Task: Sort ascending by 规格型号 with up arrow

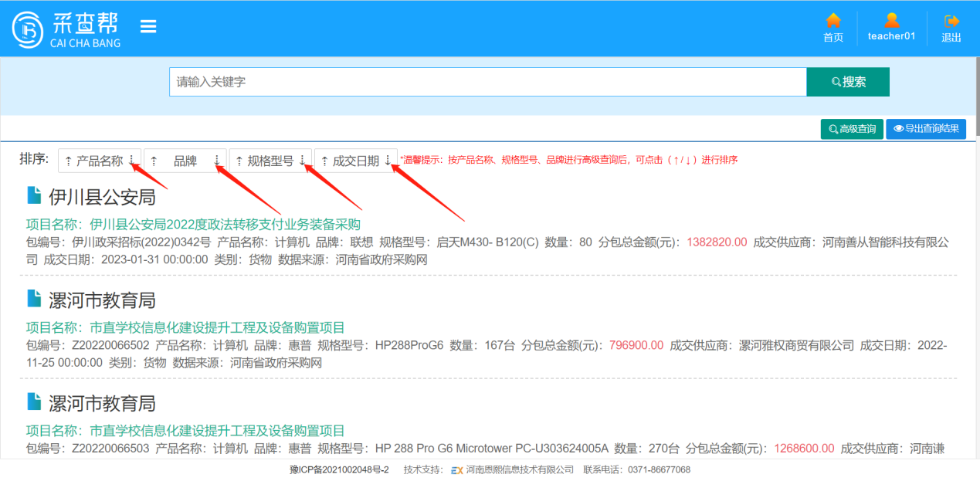Action: (x=239, y=161)
